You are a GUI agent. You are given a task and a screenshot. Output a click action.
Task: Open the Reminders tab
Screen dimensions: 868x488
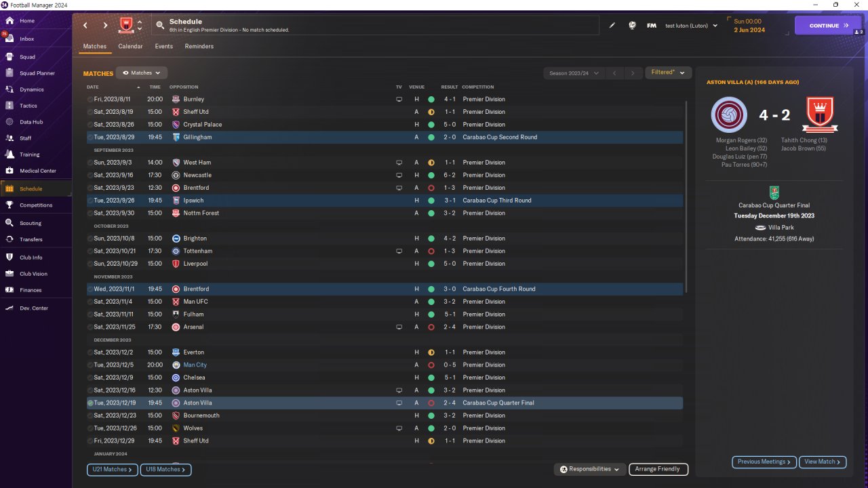click(199, 47)
